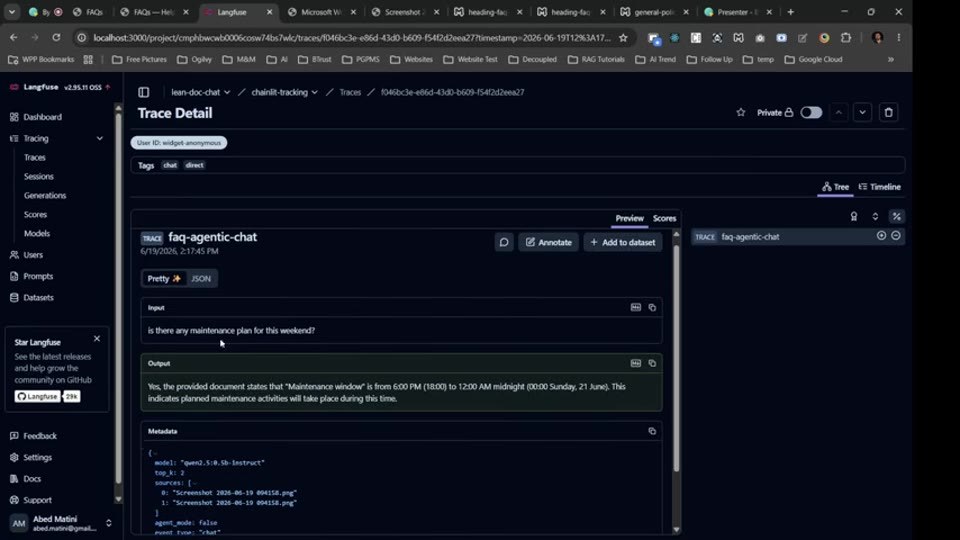Switch to JSON view

click(x=201, y=279)
